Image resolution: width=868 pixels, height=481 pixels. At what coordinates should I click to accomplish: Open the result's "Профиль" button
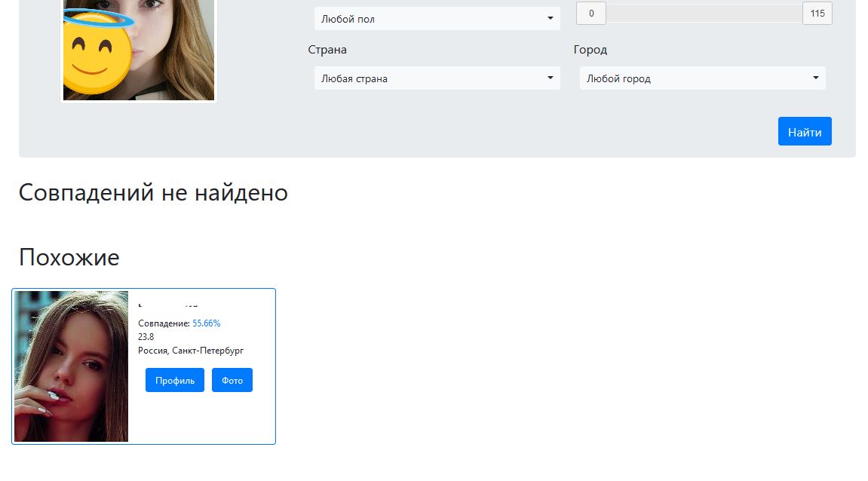click(175, 380)
